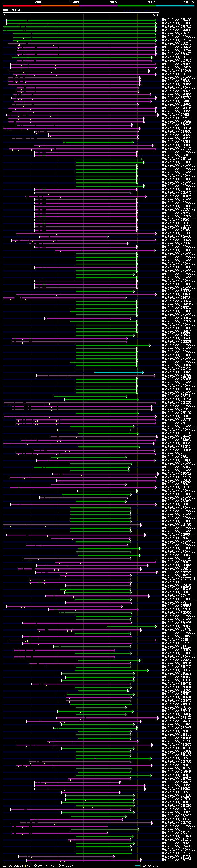Image resolution: width=197 pixels, height=868 pixels.
Task: Select the UniRef100_Q8R3F0 label
Action: point(177,223)
